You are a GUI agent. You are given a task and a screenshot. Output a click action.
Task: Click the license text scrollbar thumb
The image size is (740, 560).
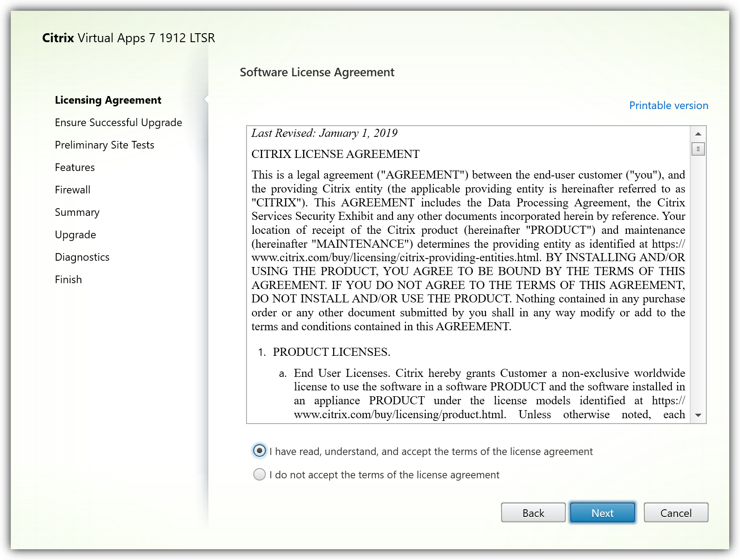click(x=698, y=149)
